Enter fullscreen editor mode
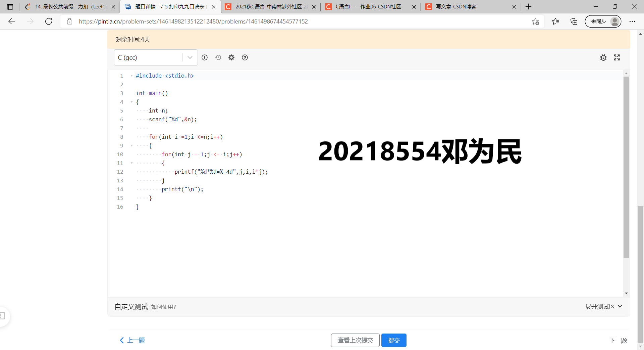644x350 pixels. (x=617, y=57)
